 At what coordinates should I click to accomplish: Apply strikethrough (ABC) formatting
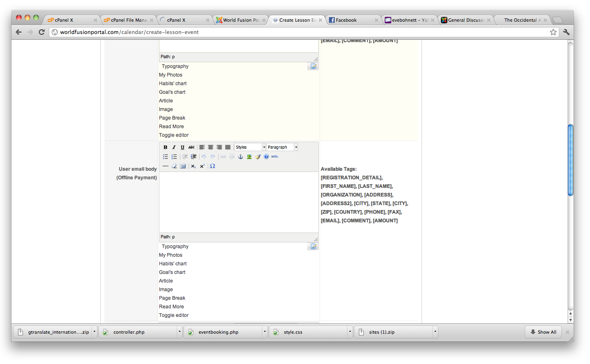(x=191, y=147)
